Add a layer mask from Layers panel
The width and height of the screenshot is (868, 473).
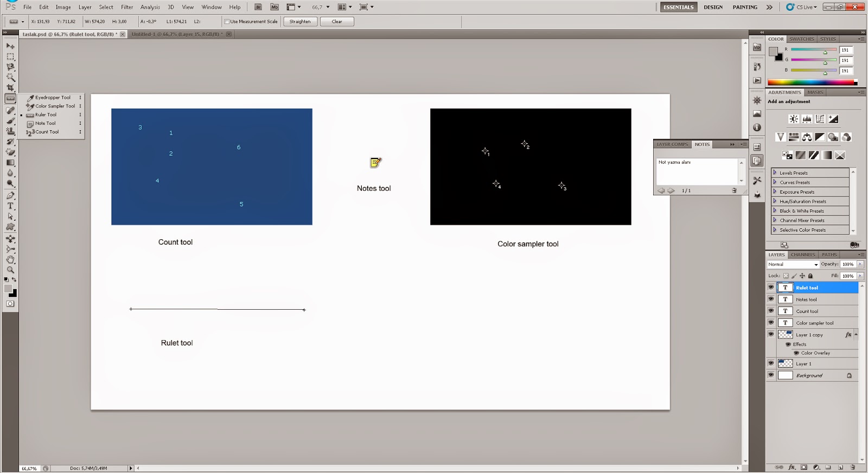point(804,467)
